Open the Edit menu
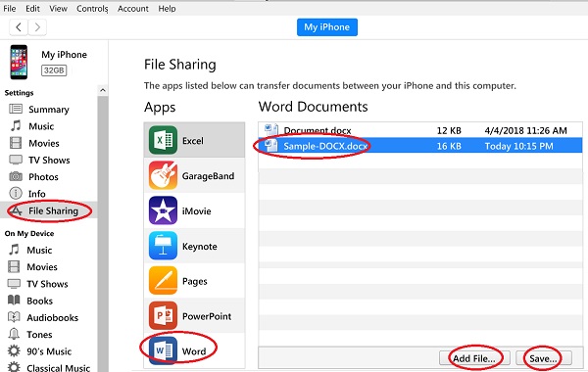The height and width of the screenshot is (372, 588). 32,8
